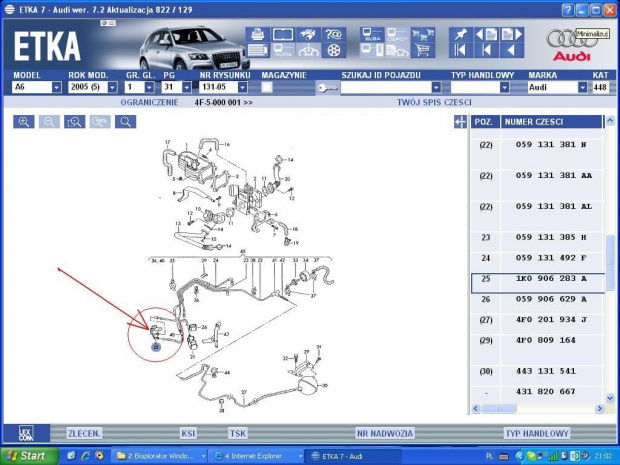This screenshot has width=620, height=465.
Task: Select part row 443 131 541
Action: click(x=537, y=375)
